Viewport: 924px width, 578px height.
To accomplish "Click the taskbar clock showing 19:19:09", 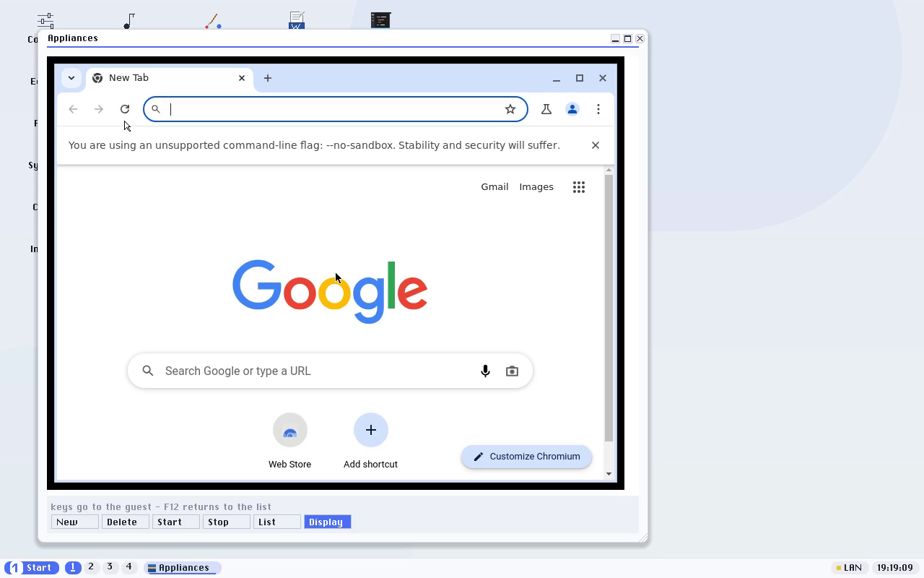I will (894, 568).
